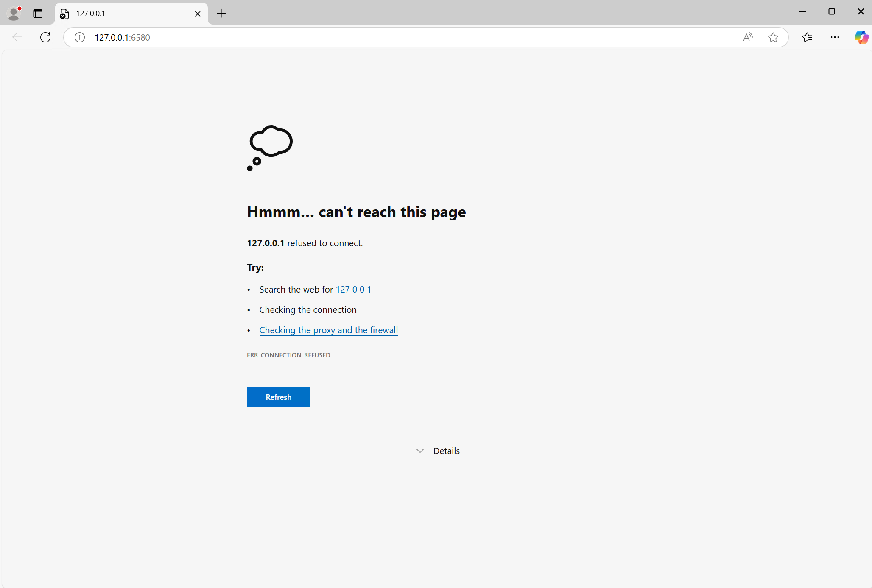The image size is (872, 588).
Task: Maximize the browser window
Action: tap(831, 12)
